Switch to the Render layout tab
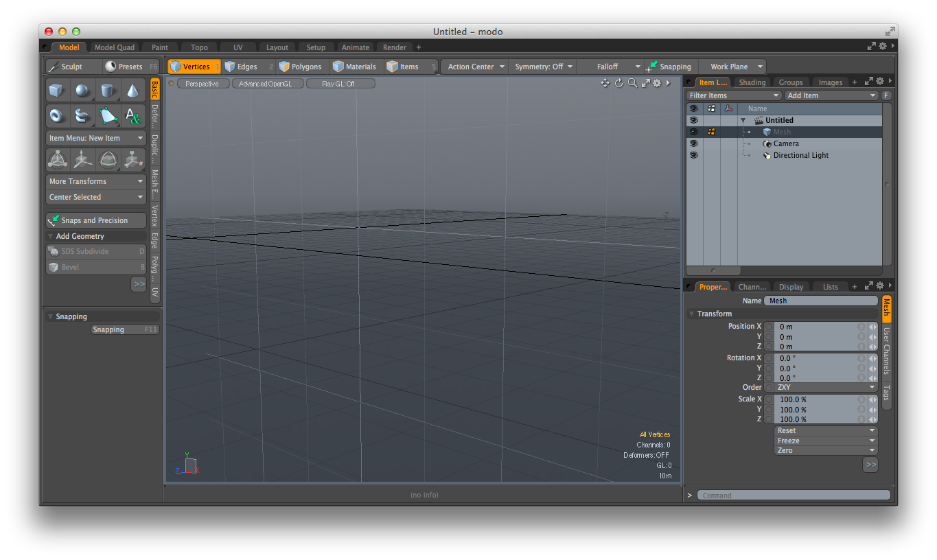937x560 pixels. tap(395, 47)
